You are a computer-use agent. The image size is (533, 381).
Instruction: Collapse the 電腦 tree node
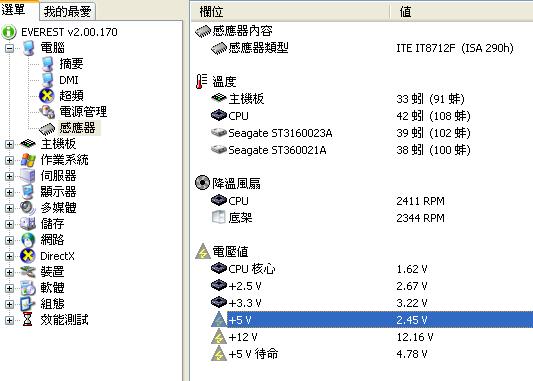pos(10,49)
